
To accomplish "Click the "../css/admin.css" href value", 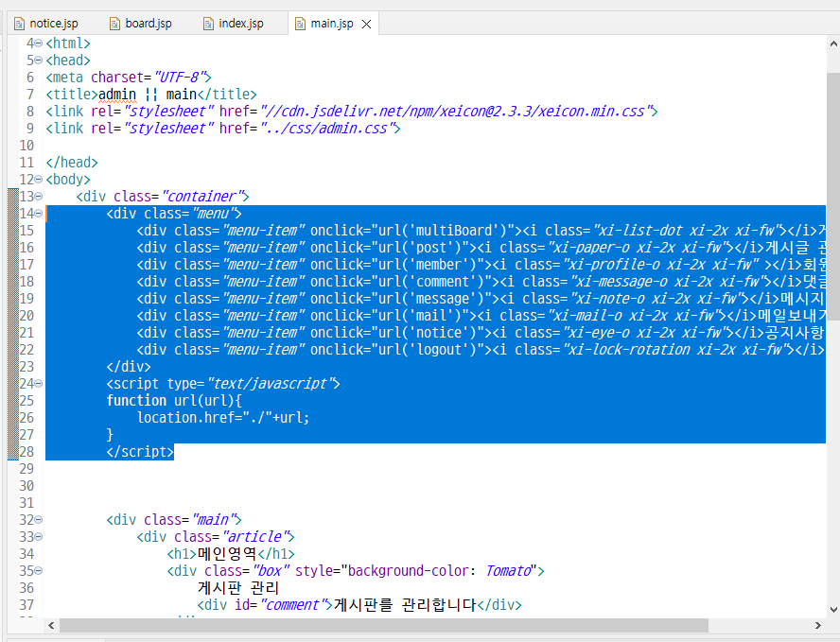I will pos(326,129).
